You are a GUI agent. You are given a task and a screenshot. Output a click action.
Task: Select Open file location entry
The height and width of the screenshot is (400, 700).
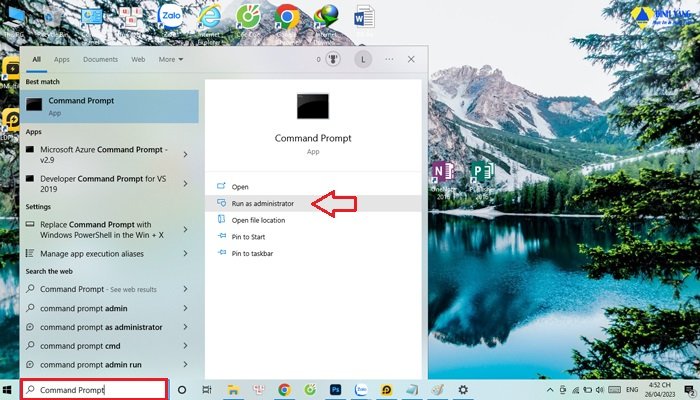click(258, 220)
